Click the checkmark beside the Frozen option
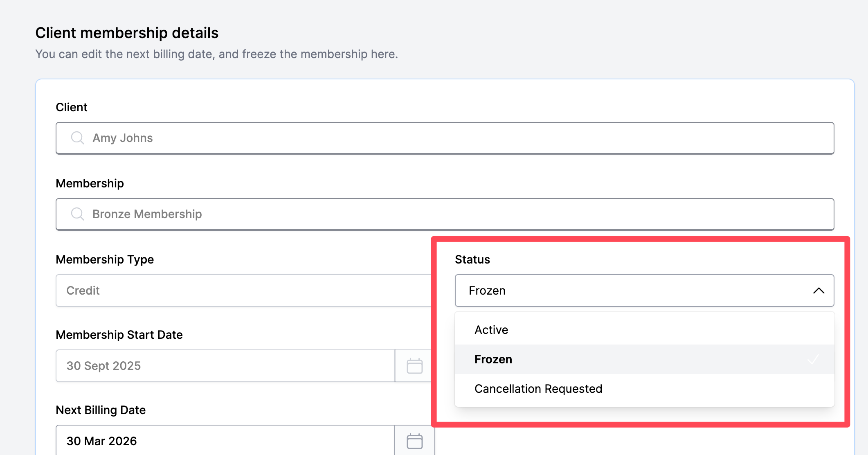This screenshot has height=455, width=868. coord(813,359)
